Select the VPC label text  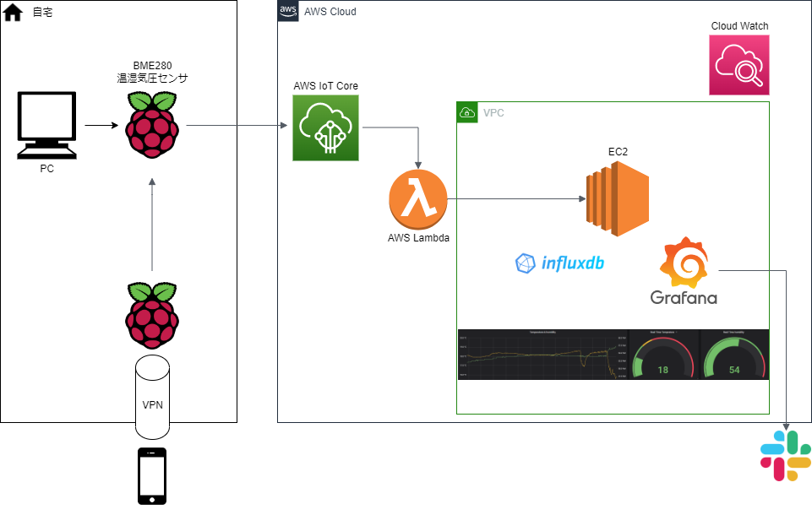[493, 113]
